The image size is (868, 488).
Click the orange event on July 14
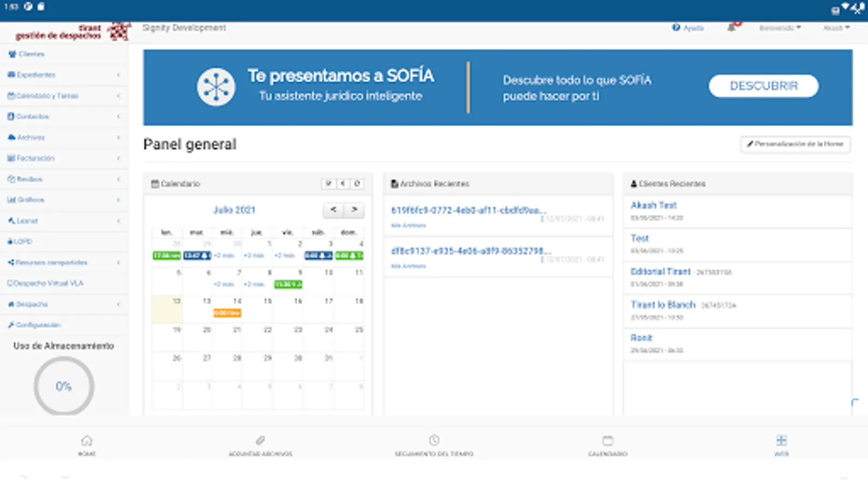[227, 313]
